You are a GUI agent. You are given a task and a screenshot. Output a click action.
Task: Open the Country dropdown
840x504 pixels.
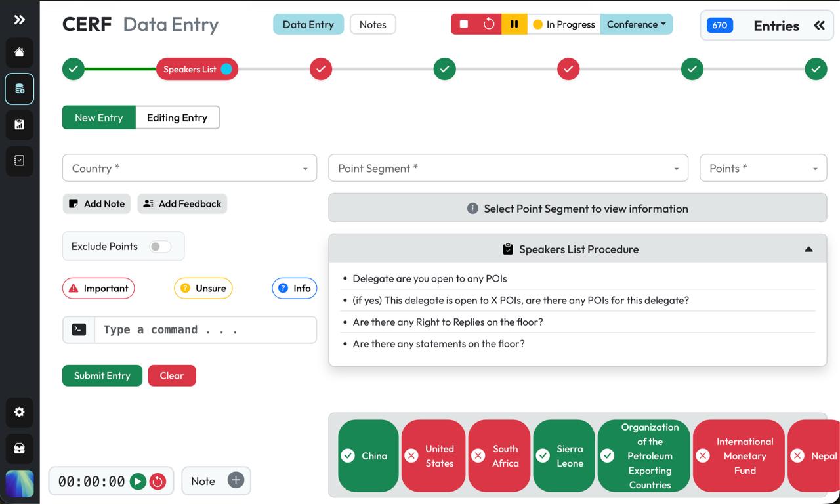189,169
